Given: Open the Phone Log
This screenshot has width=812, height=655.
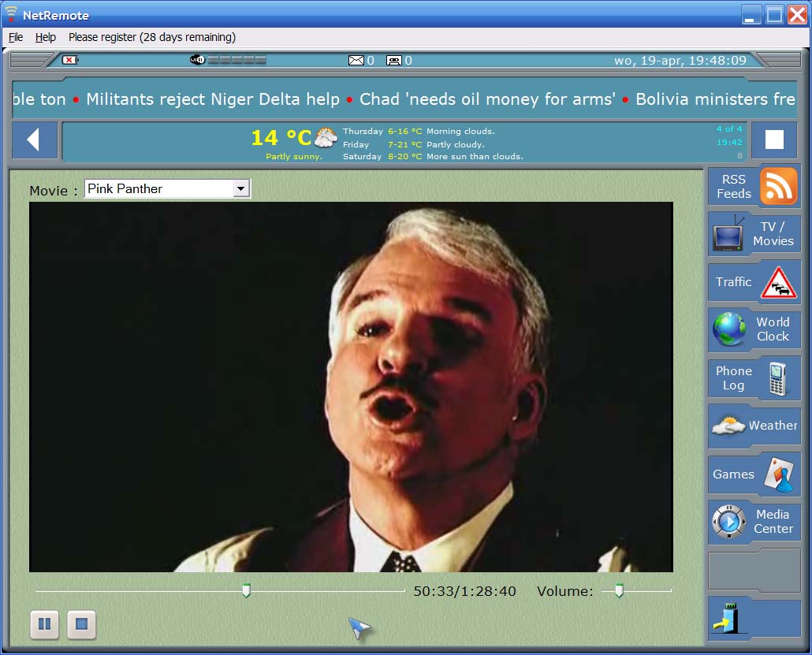Looking at the screenshot, I should (754, 378).
